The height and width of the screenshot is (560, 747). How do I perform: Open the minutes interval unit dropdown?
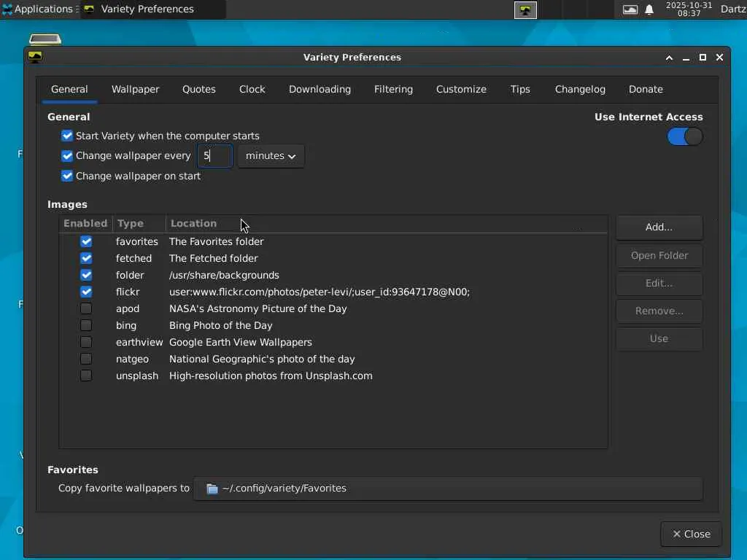pyautogui.click(x=271, y=156)
